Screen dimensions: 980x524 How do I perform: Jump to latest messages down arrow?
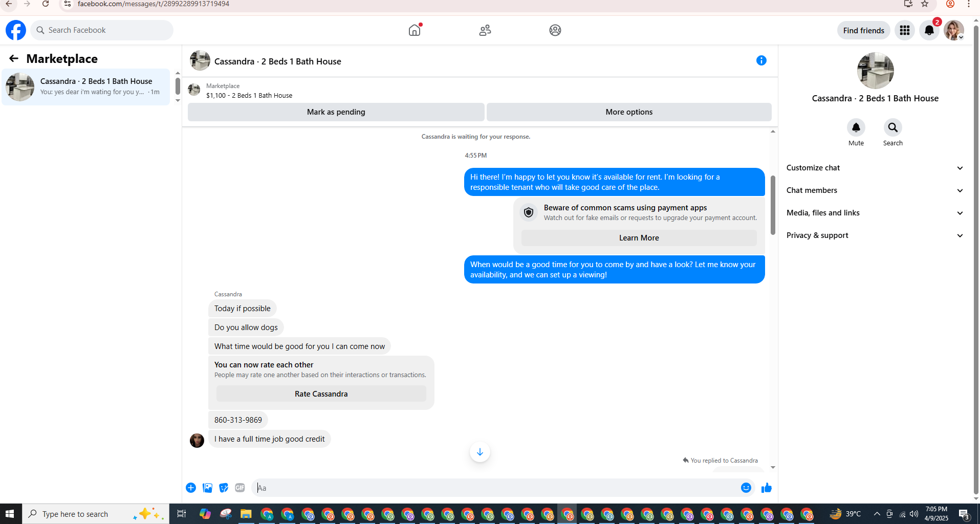click(x=480, y=452)
